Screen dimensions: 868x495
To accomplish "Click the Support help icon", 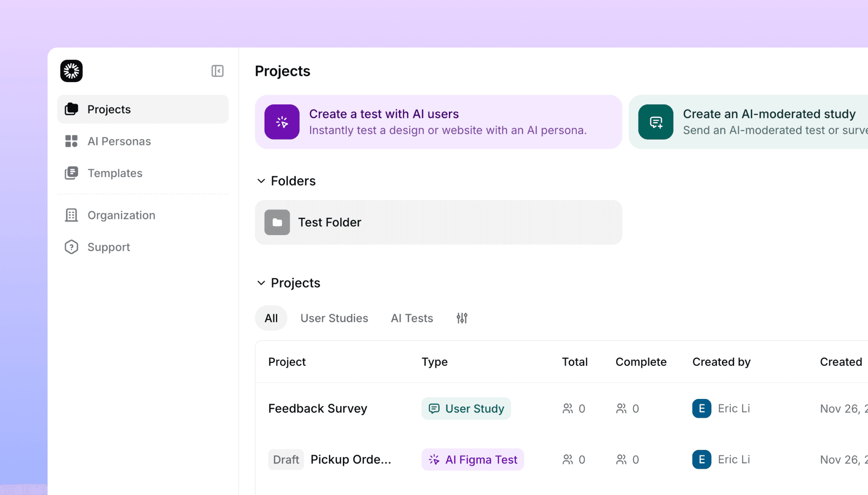I will (x=71, y=247).
